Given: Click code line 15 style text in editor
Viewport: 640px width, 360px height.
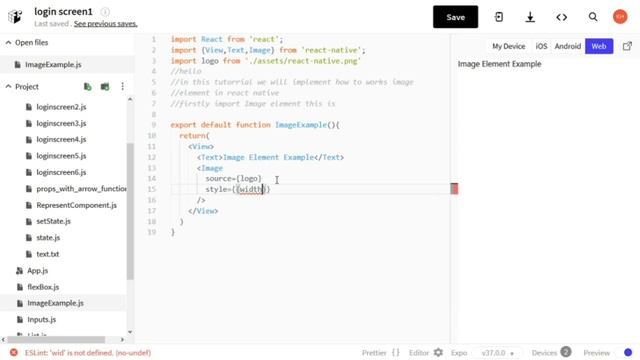Looking at the screenshot, I should pyautogui.click(x=238, y=189).
